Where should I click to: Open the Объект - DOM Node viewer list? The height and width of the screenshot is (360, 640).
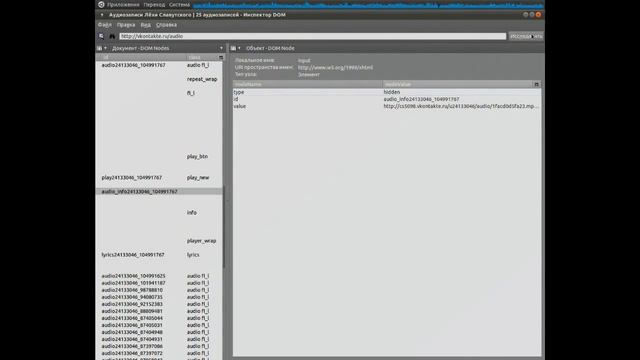click(236, 48)
